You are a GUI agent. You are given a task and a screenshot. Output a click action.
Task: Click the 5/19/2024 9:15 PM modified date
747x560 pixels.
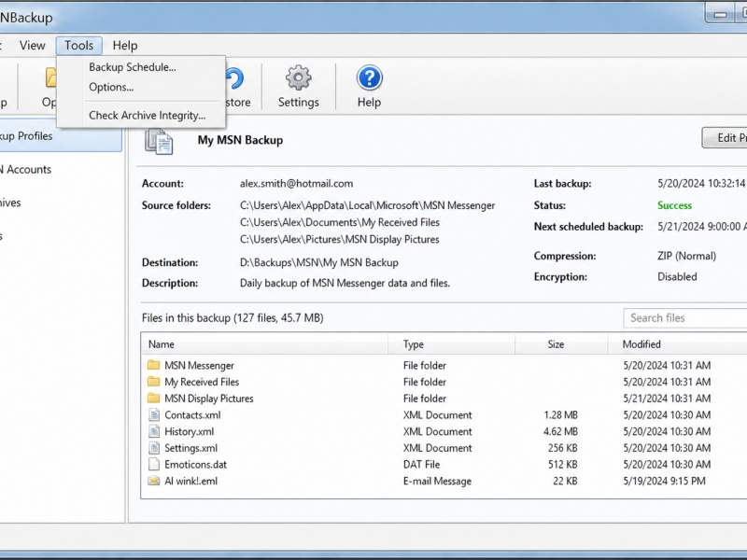pos(664,481)
